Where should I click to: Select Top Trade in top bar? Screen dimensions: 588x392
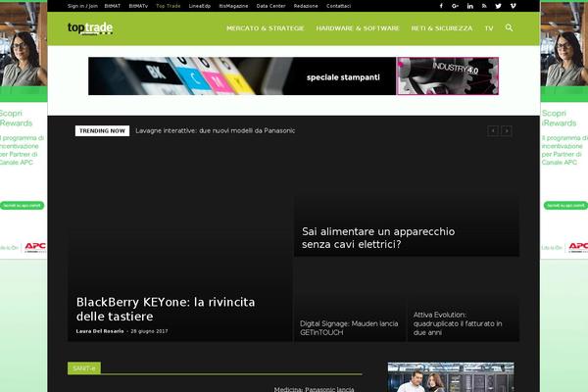[168, 6]
